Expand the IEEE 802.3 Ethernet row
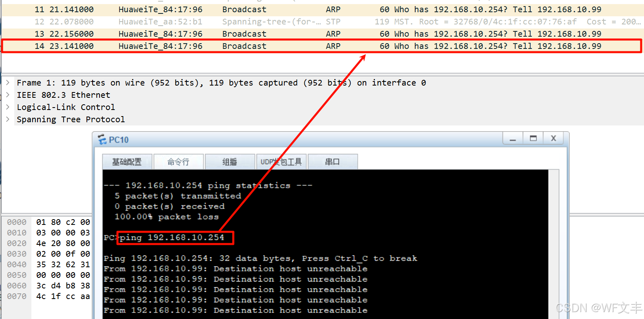The image size is (644, 319). (8, 95)
